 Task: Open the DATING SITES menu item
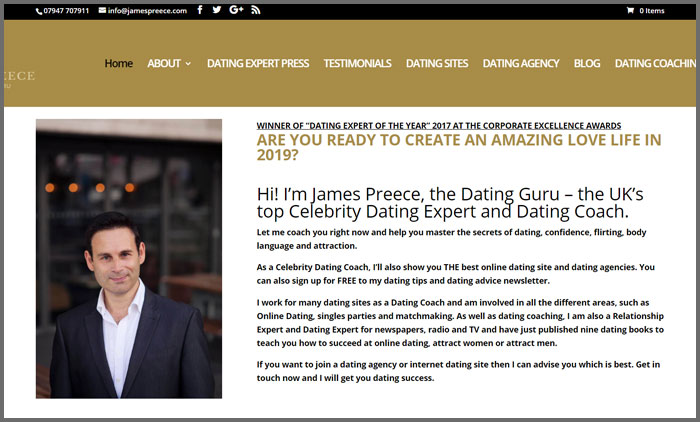[x=437, y=63]
